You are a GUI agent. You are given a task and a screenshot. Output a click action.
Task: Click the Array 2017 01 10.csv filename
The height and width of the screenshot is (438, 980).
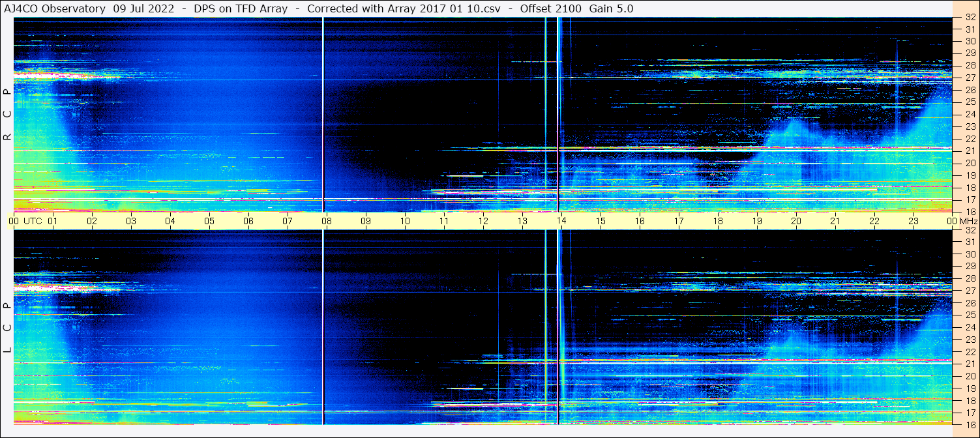[x=447, y=8]
